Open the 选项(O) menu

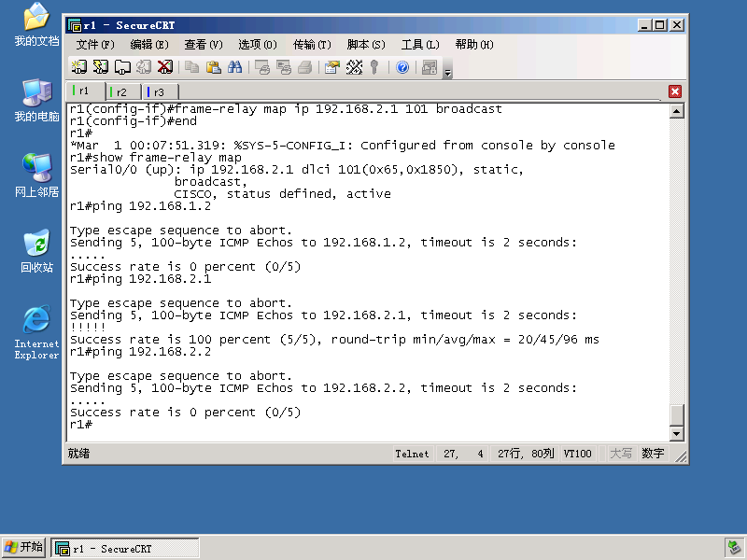point(258,45)
